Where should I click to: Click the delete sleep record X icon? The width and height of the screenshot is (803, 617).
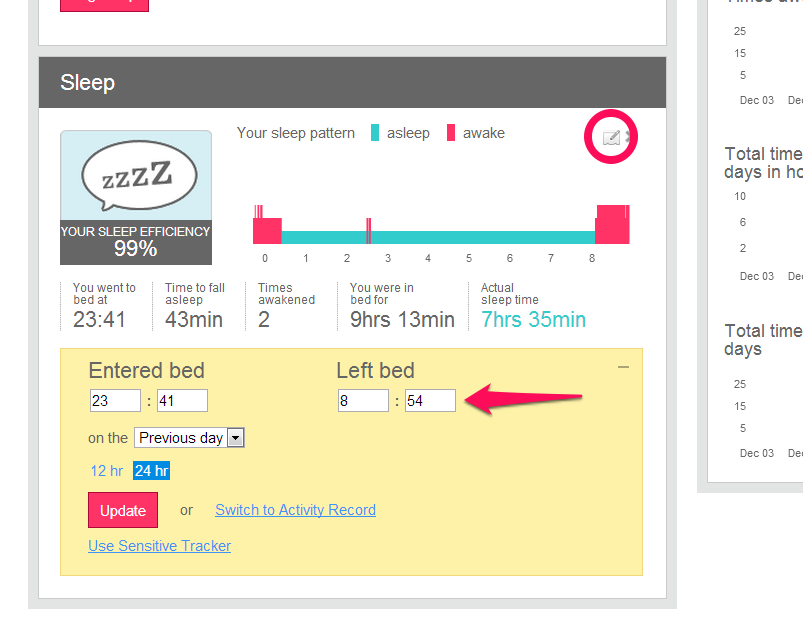(x=628, y=137)
